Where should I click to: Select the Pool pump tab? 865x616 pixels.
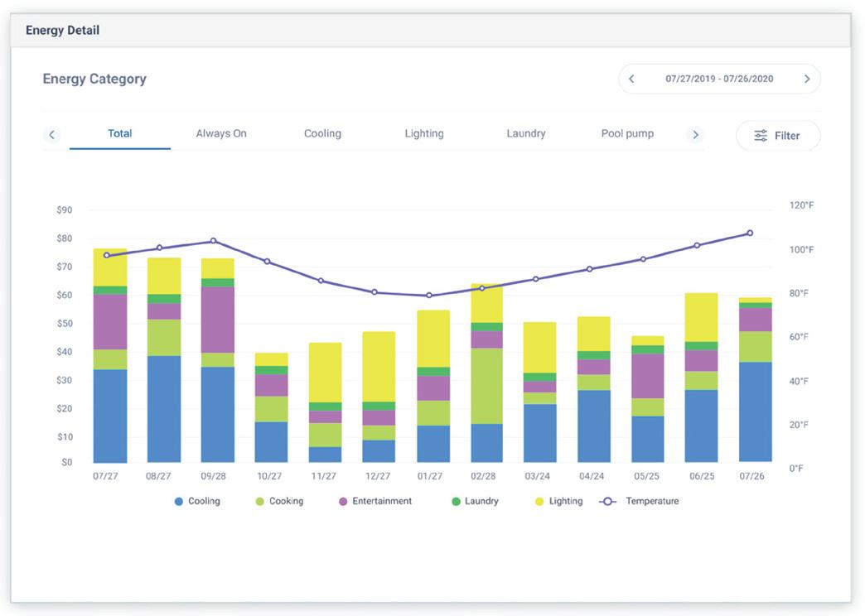coord(627,133)
